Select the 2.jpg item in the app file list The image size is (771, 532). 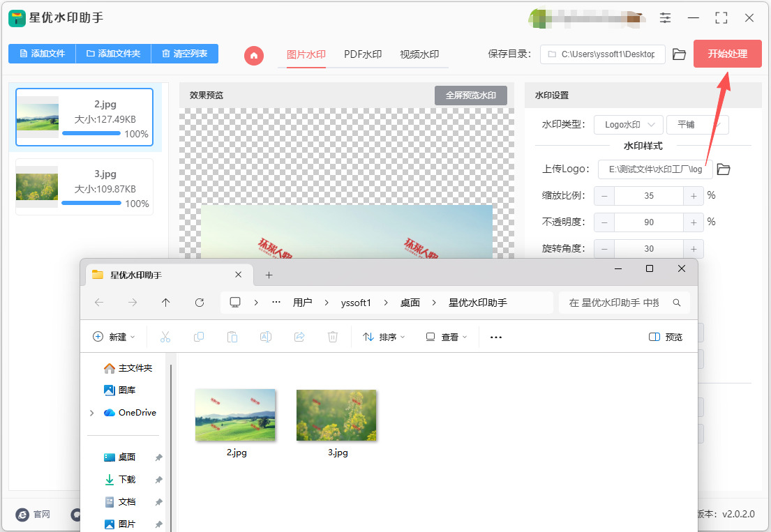84,117
